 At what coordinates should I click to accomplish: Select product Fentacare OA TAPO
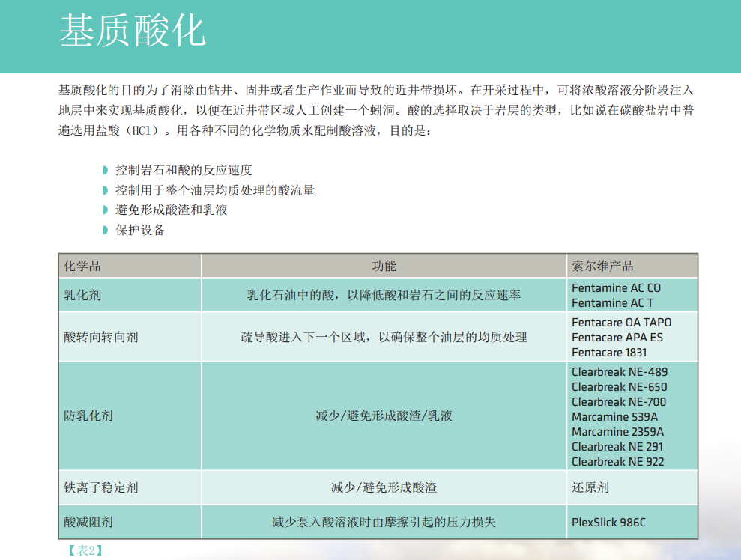621,323
